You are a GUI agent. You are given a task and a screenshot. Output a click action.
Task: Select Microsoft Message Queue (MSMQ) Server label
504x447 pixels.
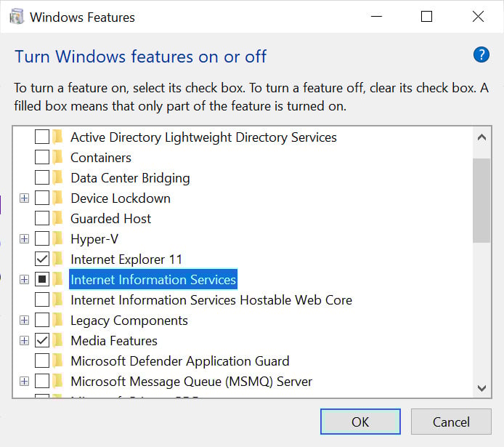click(x=191, y=382)
